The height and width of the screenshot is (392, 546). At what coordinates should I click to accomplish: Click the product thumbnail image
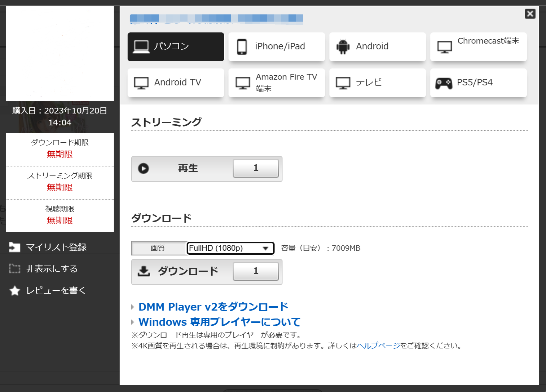tap(60, 53)
